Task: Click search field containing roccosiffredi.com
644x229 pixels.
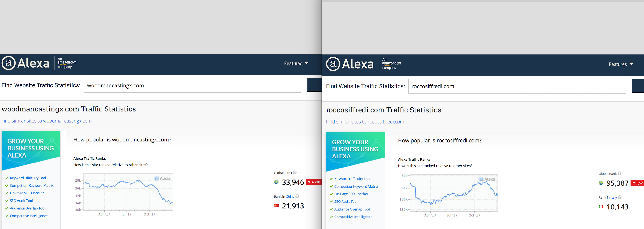Action: (517, 86)
